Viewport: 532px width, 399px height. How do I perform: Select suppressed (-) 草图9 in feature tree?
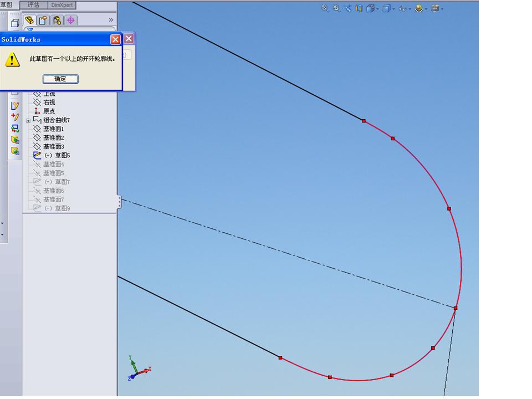(57, 208)
